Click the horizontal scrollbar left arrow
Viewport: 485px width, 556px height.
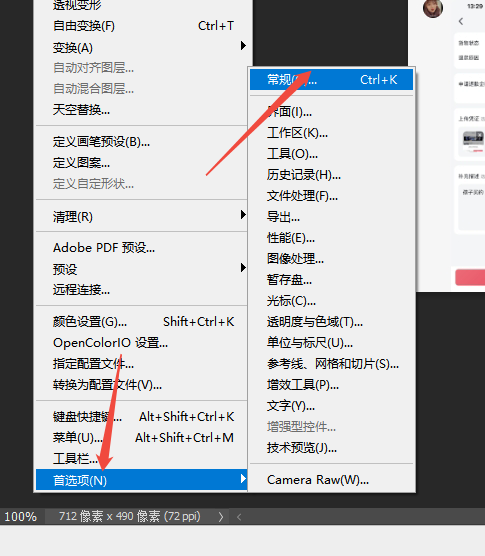coord(239,517)
